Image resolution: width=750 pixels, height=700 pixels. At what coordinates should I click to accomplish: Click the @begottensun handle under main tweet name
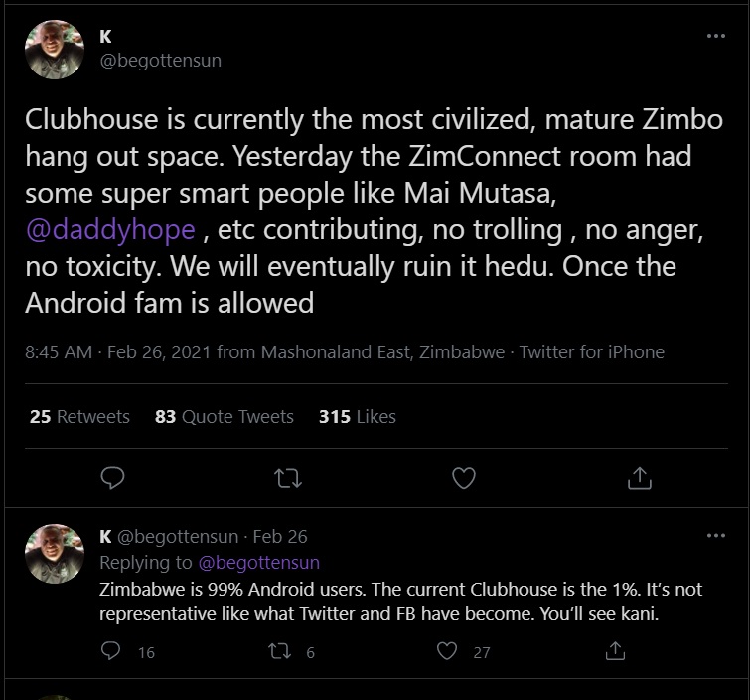coord(160,61)
